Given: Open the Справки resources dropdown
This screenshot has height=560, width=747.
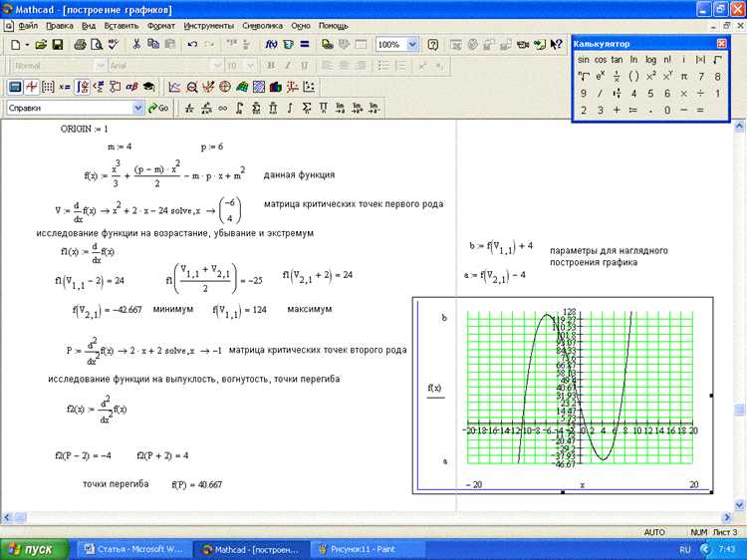Looking at the screenshot, I should [x=138, y=109].
